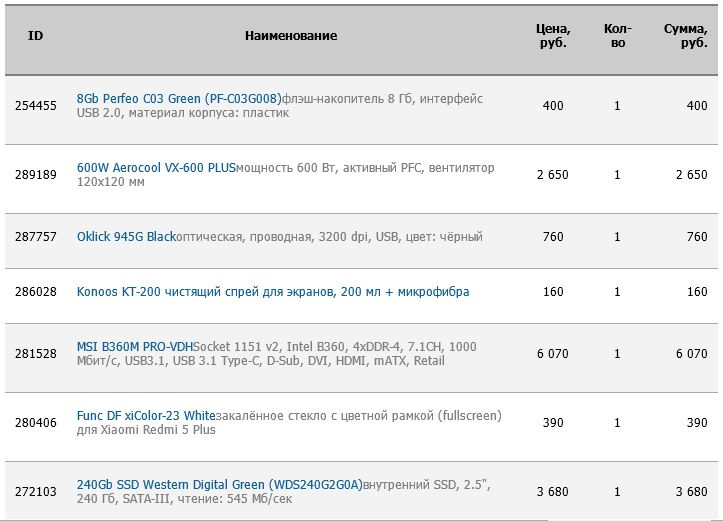Image resolution: width=723 pixels, height=521 pixels.
Task: Click the sum 760 in the Oklick row
Action: click(697, 237)
